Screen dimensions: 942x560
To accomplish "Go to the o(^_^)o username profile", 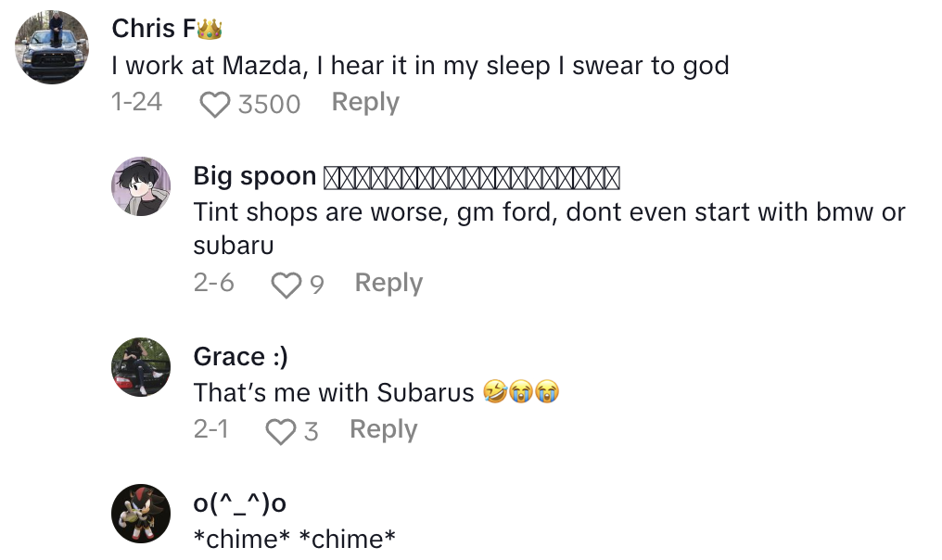I will tap(239, 503).
